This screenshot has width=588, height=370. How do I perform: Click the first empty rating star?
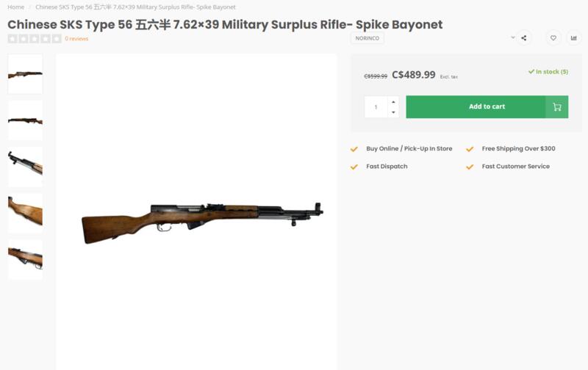12,39
